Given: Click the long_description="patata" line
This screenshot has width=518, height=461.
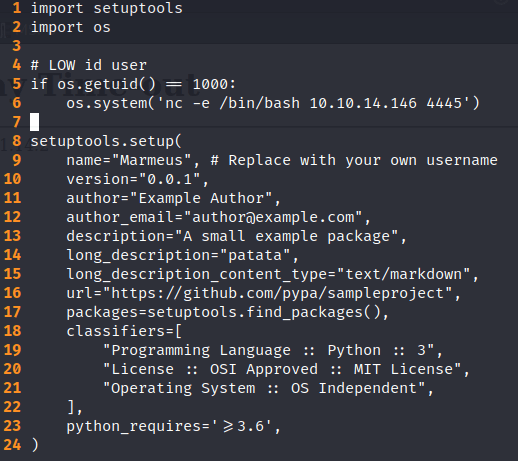Looking at the screenshot, I should click(182, 255).
